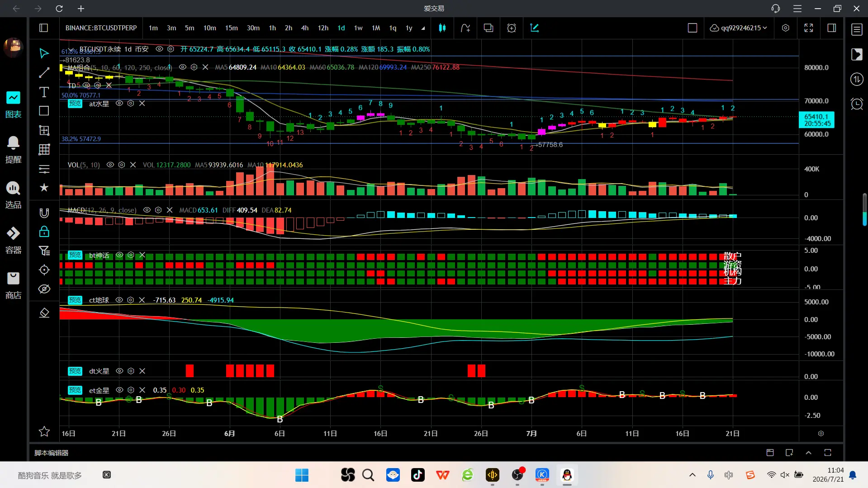This screenshot has height=488, width=868.
Task: Toggle visibility of ct地球 indicator
Action: 119,300
